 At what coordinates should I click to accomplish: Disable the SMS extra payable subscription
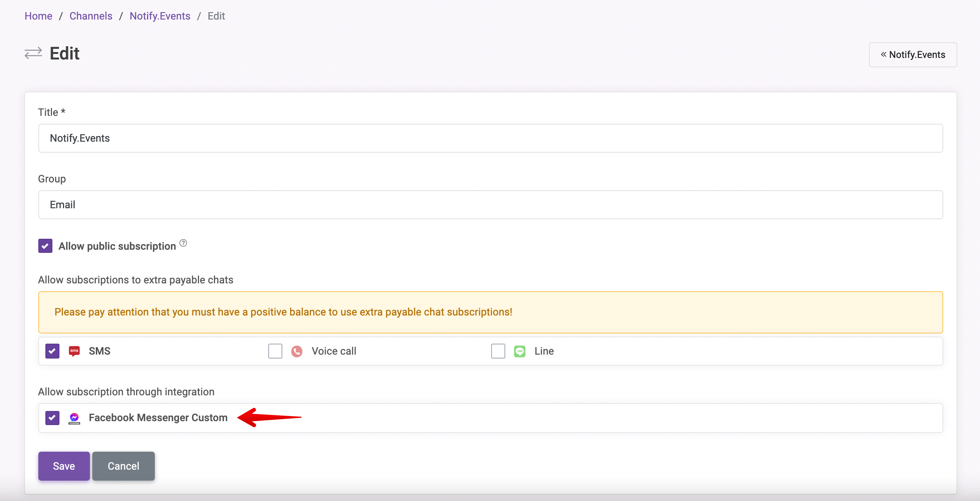click(x=52, y=351)
